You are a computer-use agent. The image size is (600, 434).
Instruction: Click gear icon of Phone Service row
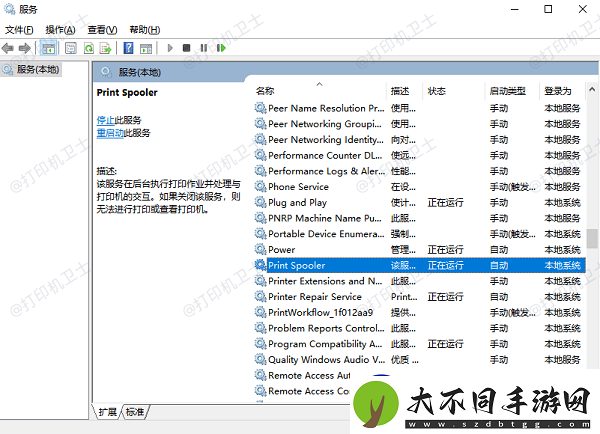(x=261, y=186)
